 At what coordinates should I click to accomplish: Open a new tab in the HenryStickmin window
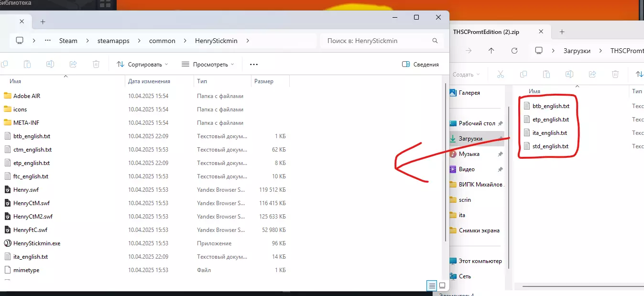click(43, 22)
